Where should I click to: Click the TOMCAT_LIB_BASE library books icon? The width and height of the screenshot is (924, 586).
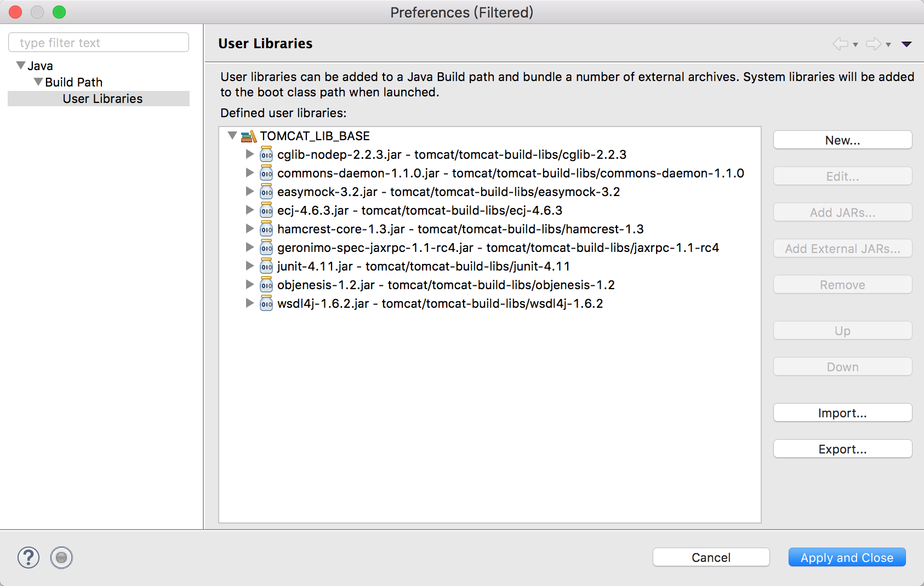(249, 136)
